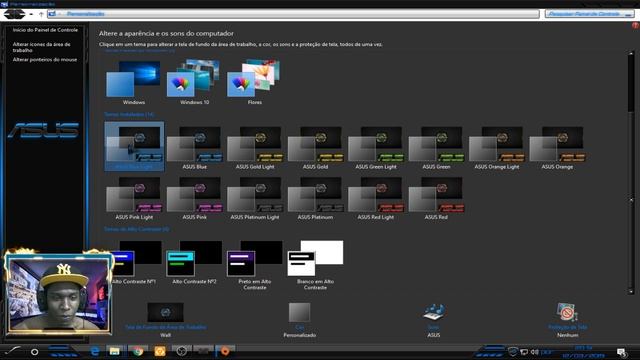The image size is (640, 360).
Task: Open the volume icon in the system tray
Action: pyautogui.click(x=535, y=352)
